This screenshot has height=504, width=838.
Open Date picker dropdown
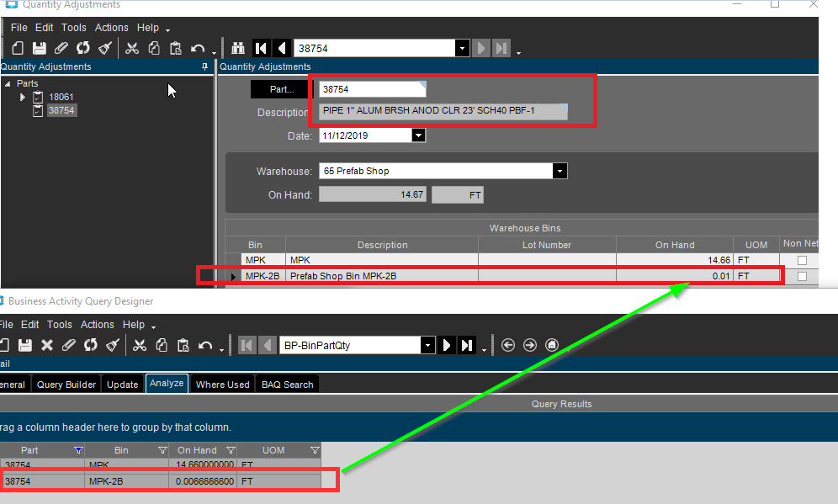tap(418, 135)
